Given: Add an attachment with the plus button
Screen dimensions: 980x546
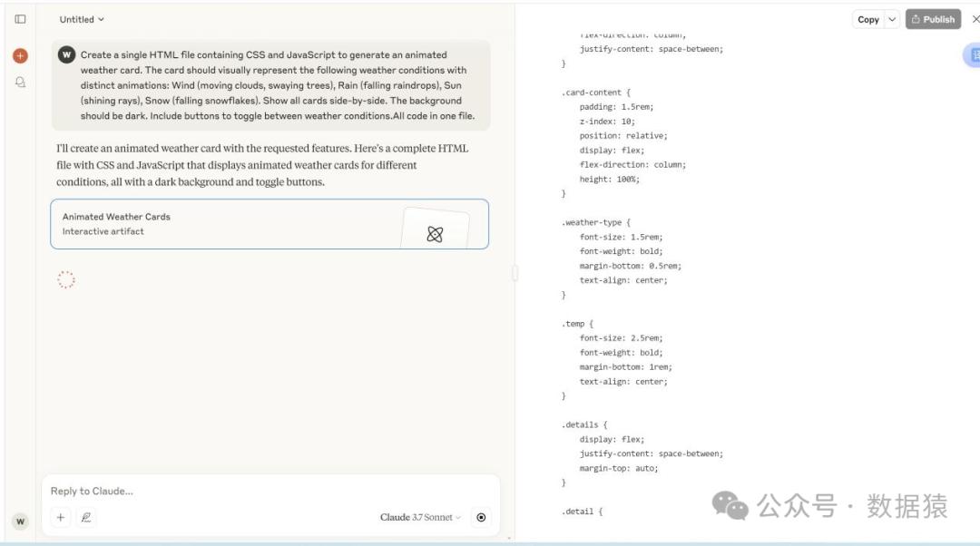Looking at the screenshot, I should pyautogui.click(x=61, y=517).
